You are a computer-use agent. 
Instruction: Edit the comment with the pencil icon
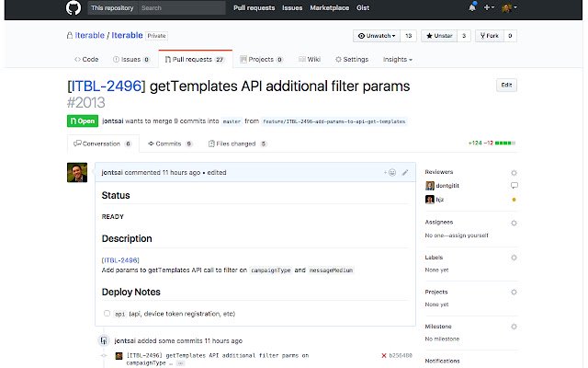tap(405, 172)
